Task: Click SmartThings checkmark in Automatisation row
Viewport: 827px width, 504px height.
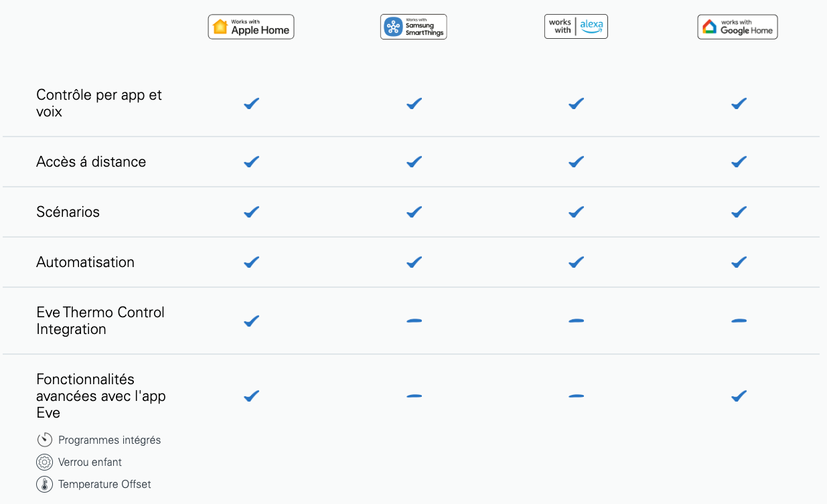Action: click(x=414, y=262)
